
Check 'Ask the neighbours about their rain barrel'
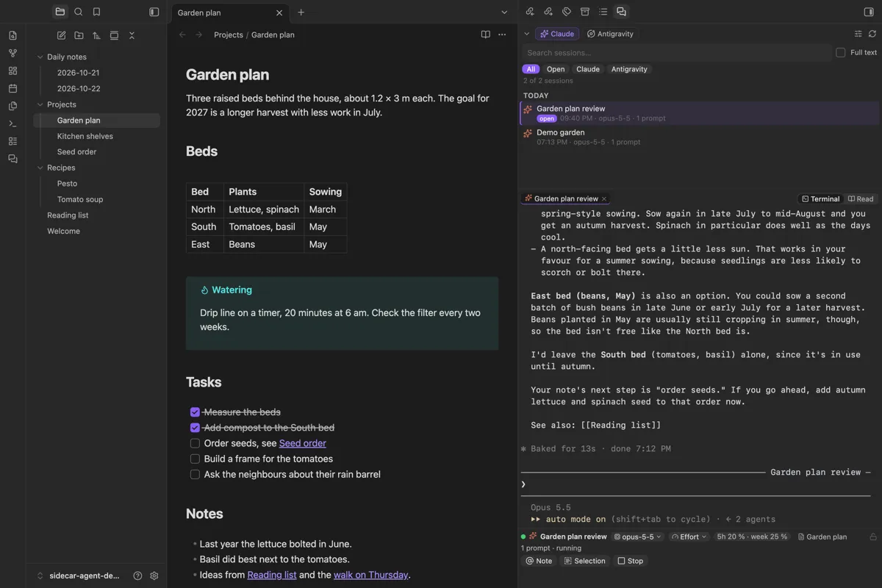[x=195, y=474]
